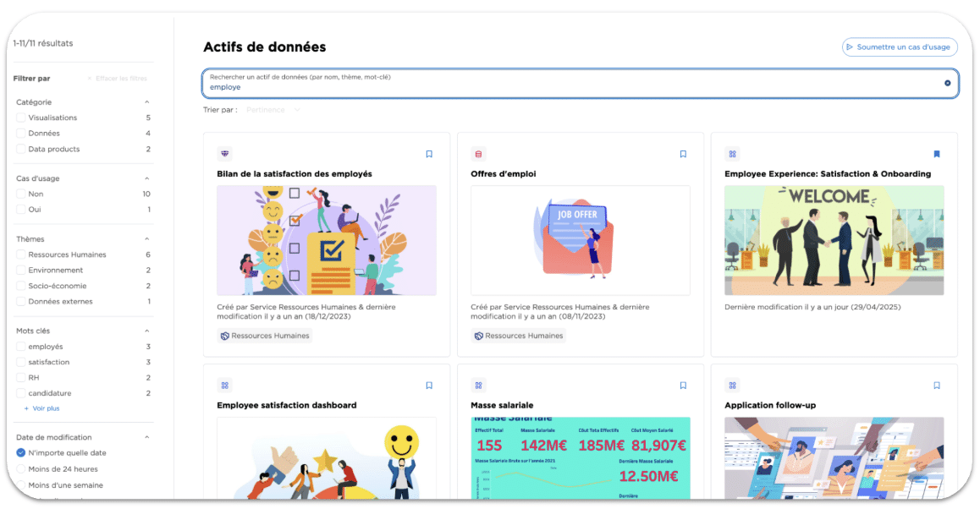Clear the search field with the X icon

[x=947, y=83]
